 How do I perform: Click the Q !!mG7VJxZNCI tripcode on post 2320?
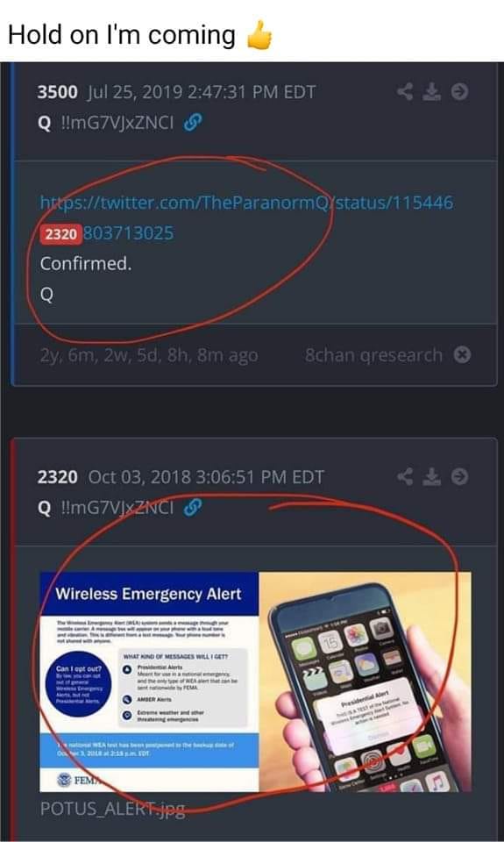click(x=106, y=508)
